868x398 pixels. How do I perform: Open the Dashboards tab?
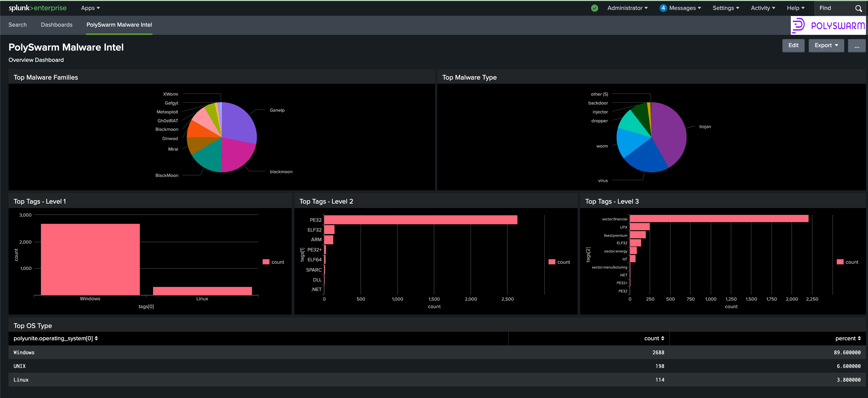[57, 25]
